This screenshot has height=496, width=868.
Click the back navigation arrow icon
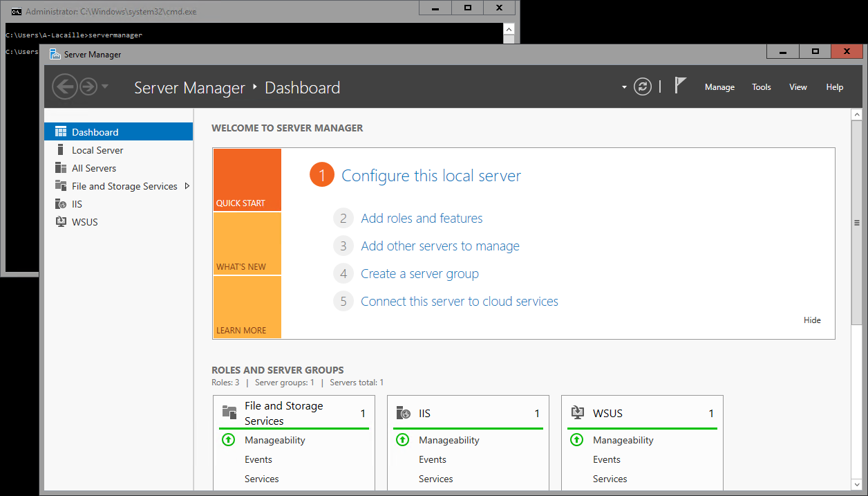tap(65, 86)
